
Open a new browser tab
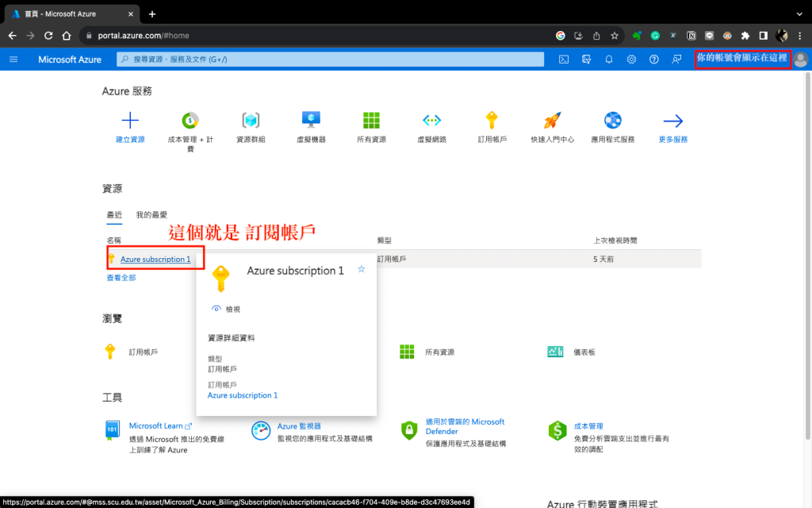pos(151,14)
